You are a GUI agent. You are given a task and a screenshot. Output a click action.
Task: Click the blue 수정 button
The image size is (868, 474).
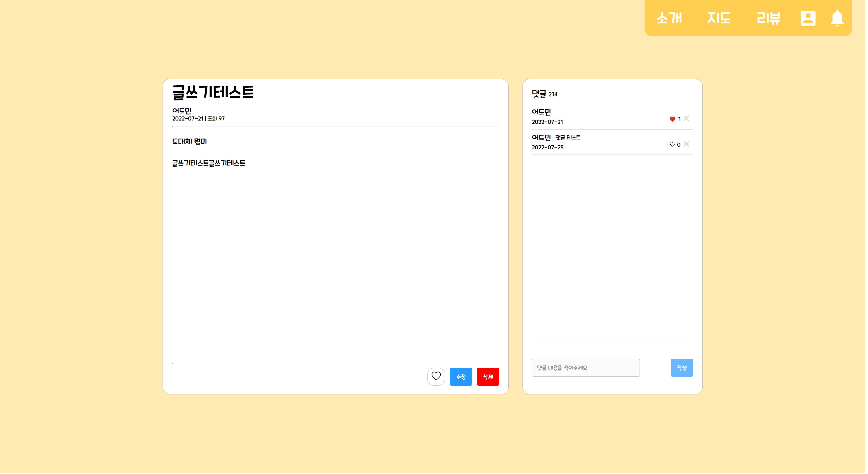[461, 377]
